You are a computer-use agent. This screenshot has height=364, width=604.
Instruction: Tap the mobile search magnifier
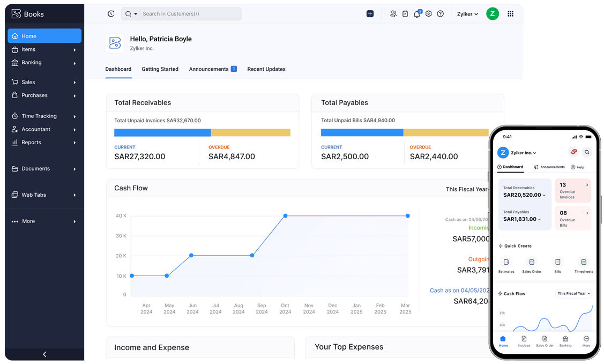pos(587,152)
